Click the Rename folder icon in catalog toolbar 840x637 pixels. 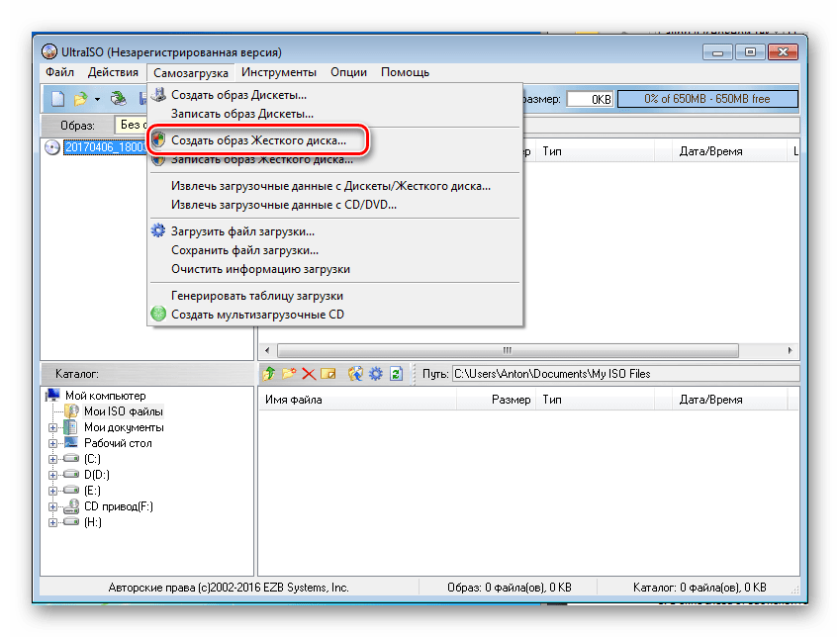coord(327,374)
